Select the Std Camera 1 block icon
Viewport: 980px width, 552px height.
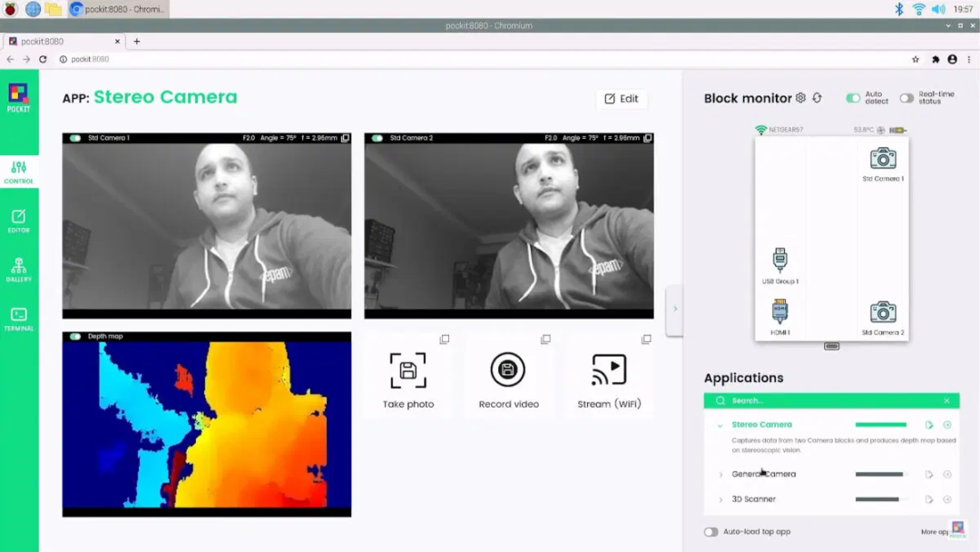tap(883, 158)
